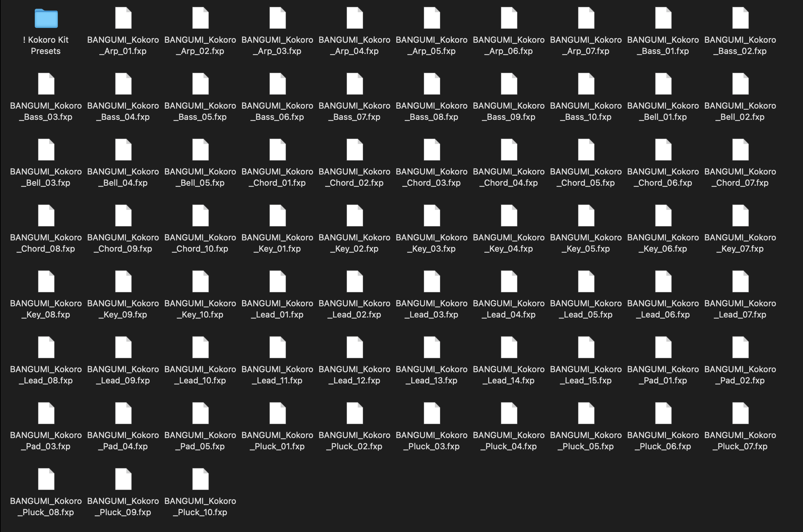Screen dimensions: 803x532
Task: Click the BANGUMI_Kokoro_Pad_01.fxp filename label
Action: click(x=663, y=375)
